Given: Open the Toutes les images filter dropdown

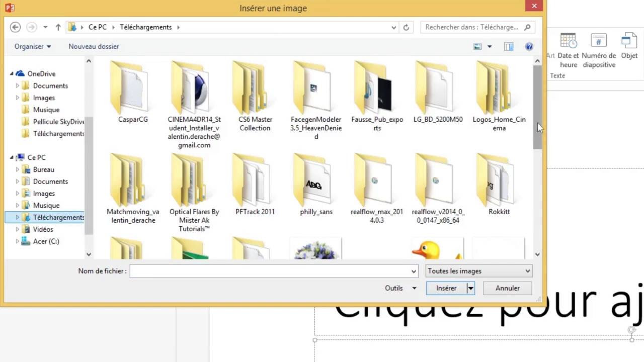Looking at the screenshot, I should click(478, 271).
